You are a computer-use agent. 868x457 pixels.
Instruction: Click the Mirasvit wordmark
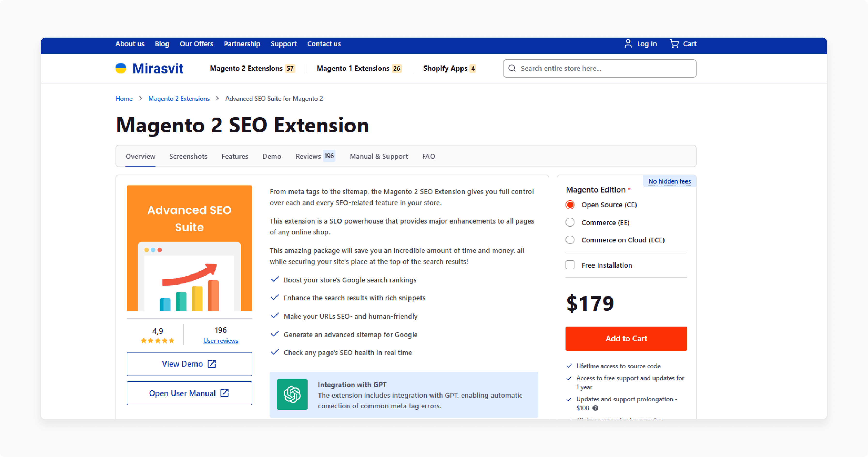(x=158, y=68)
